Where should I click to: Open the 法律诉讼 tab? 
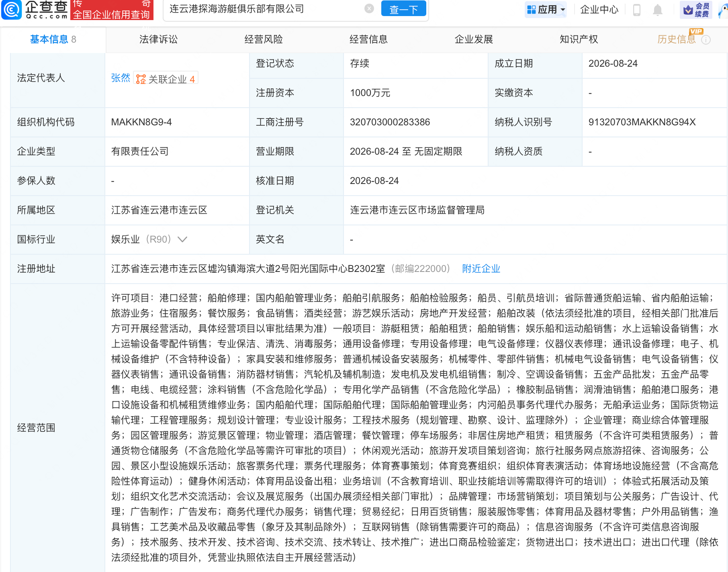pos(158,39)
